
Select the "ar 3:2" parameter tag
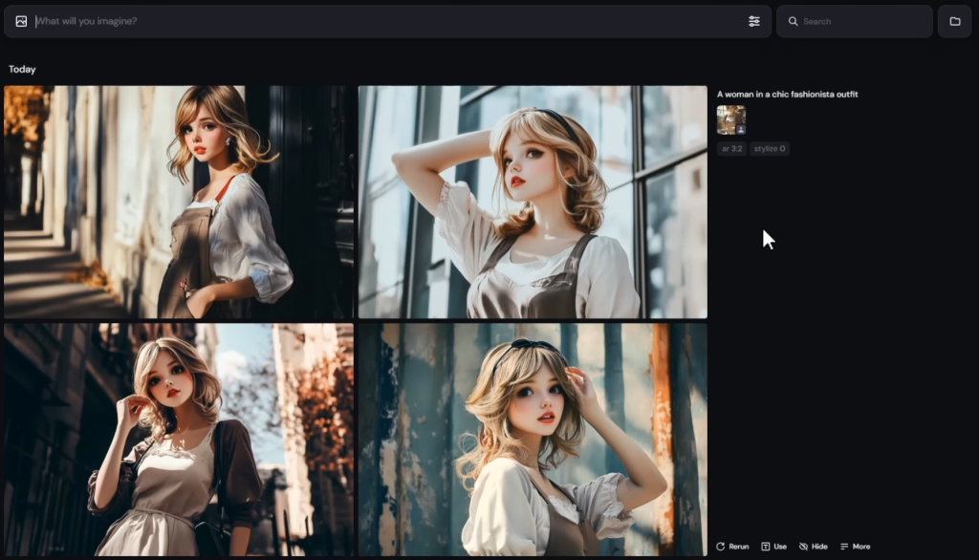pos(731,149)
